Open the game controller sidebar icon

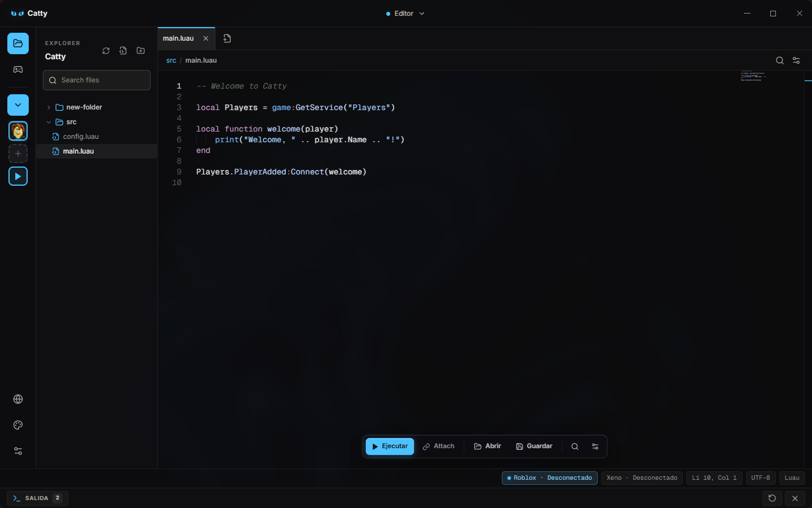tap(18, 69)
